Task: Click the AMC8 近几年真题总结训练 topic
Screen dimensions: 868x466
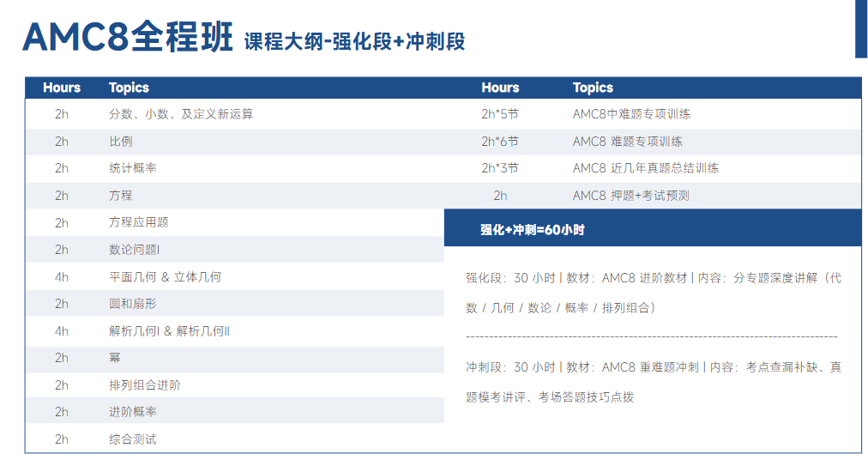Action: coord(646,168)
